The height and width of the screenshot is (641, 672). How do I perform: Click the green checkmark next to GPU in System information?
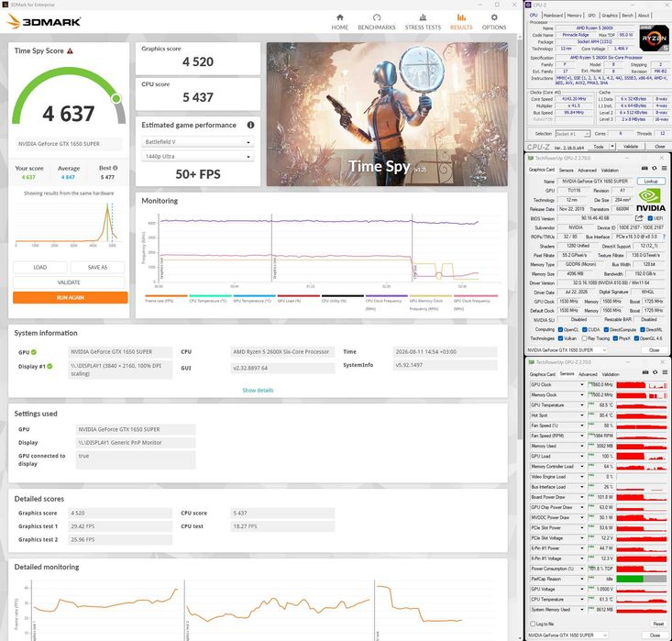click(34, 352)
